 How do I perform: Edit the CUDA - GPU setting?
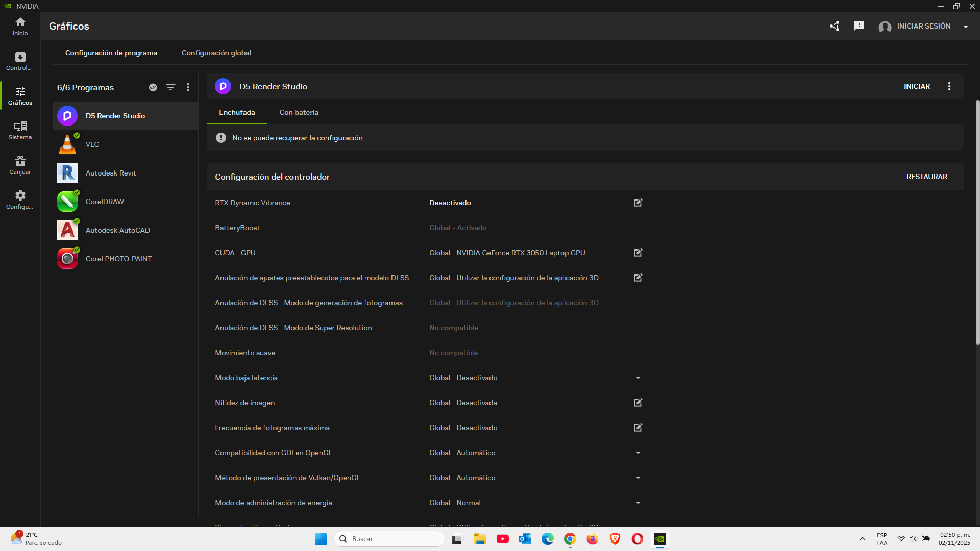coord(638,253)
